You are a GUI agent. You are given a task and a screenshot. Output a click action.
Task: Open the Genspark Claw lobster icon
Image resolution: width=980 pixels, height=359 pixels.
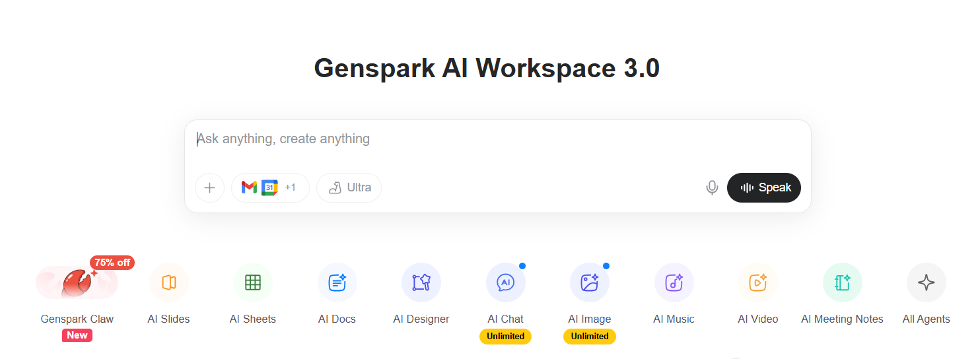77,282
